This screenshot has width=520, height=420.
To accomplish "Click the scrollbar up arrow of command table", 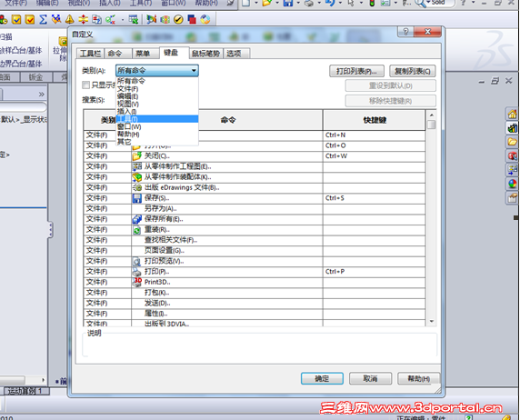I will (432, 115).
